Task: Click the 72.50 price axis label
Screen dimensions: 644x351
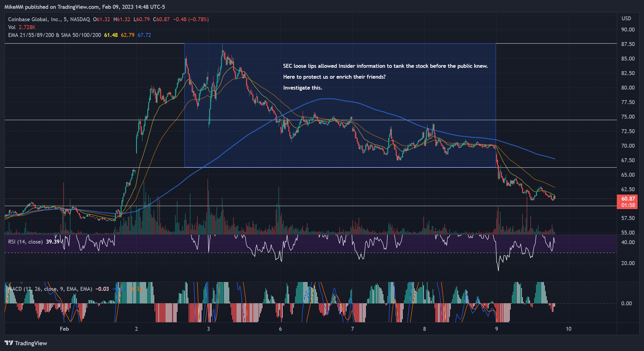Action: point(628,131)
